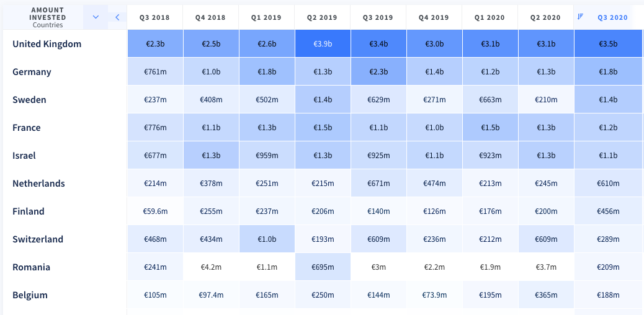Open the Amount Invested dropdown chevron
Image resolution: width=644 pixels, height=315 pixels.
point(96,17)
